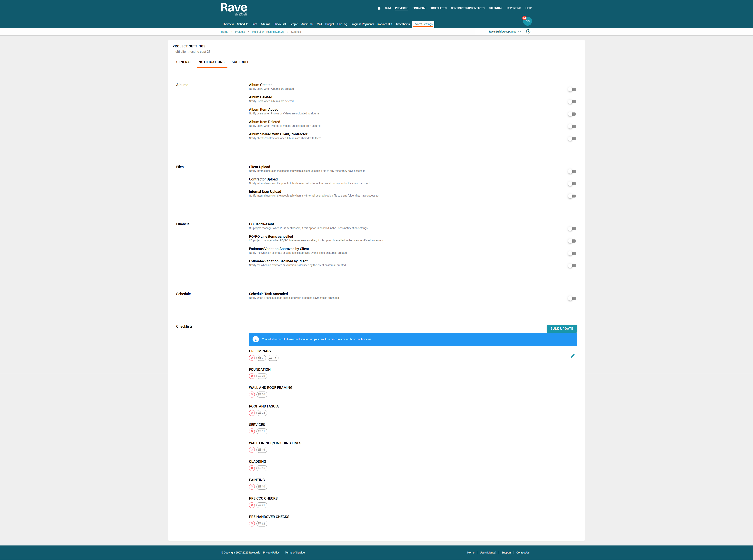Image resolution: width=753 pixels, height=560 pixels.
Task: Click the eye watchers badge under PRELIMINARY
Action: (x=261, y=358)
